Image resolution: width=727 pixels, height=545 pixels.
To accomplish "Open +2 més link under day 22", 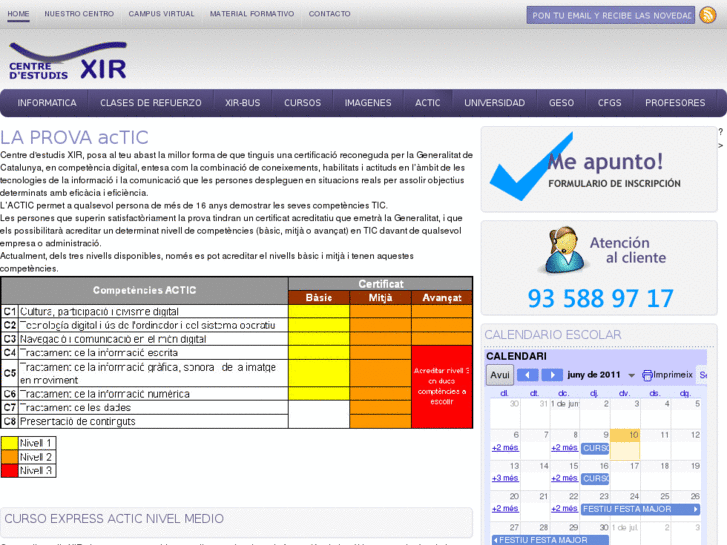I will pyautogui.click(x=564, y=509).
